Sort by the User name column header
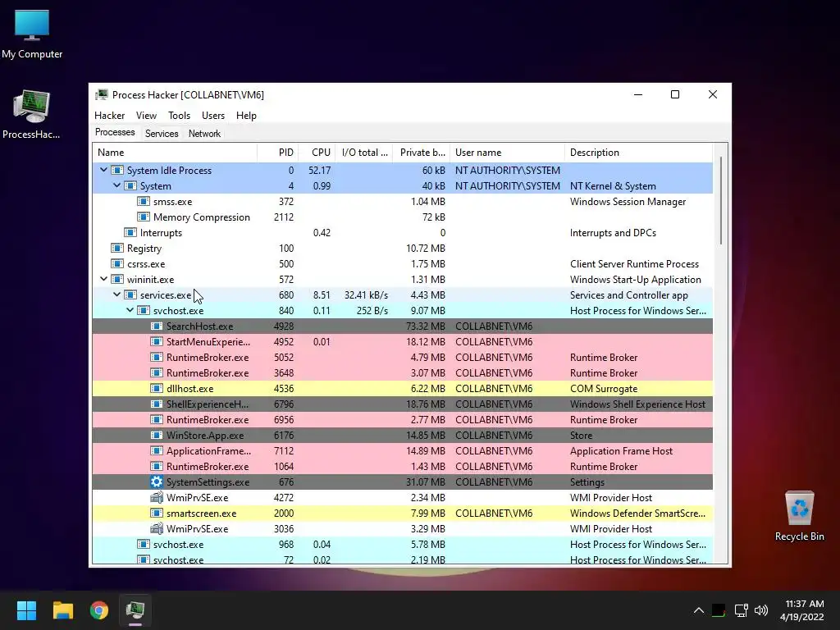 coord(507,152)
